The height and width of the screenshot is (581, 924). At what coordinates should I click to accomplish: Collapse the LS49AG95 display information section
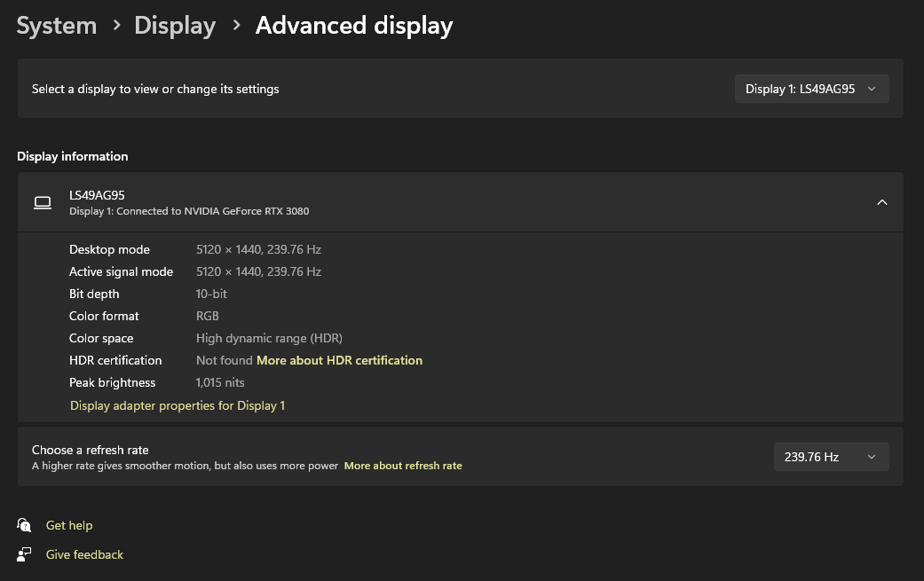point(881,202)
